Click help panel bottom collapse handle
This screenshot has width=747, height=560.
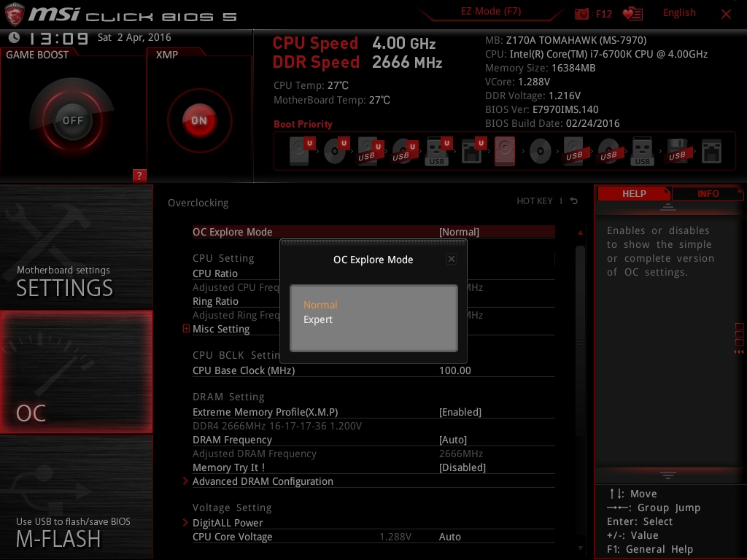[x=668, y=475]
